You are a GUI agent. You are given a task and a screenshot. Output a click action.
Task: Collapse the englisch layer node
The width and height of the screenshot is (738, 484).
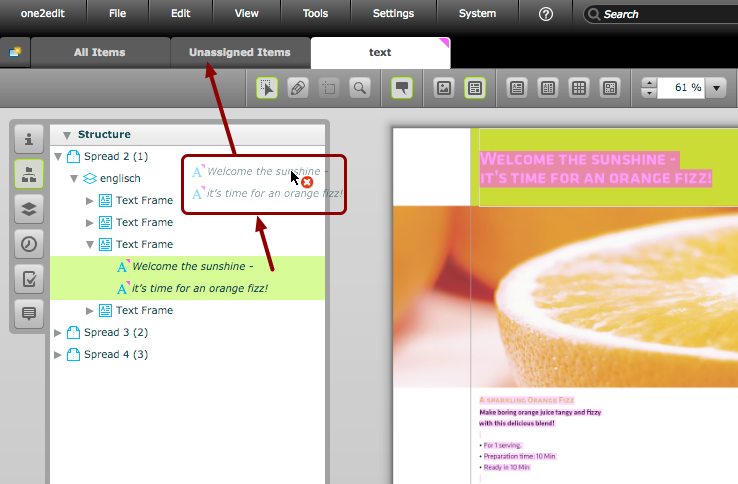click(74, 178)
